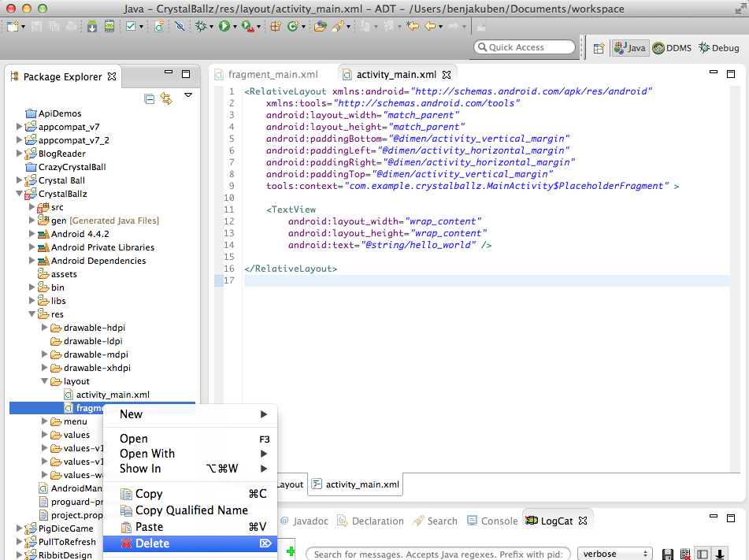Collapse the CrystalBallz project tree node
The image size is (749, 560).
[x=20, y=194]
